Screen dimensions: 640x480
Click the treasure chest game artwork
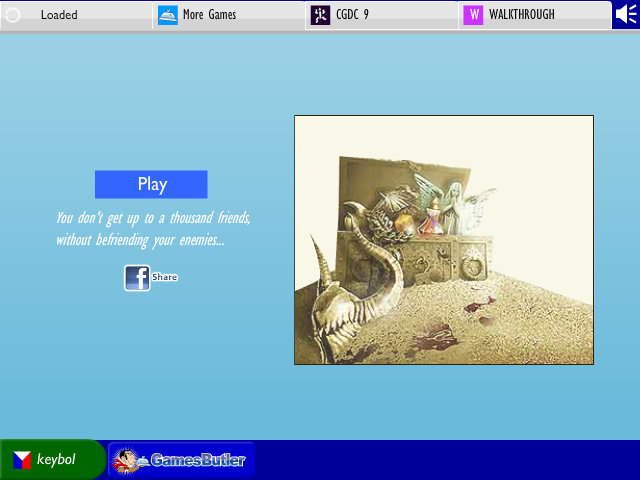444,240
